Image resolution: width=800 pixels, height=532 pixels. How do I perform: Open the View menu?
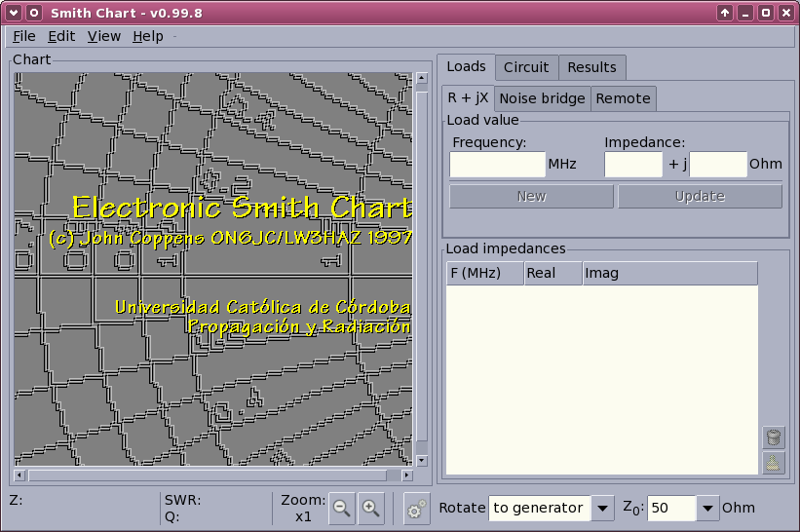104,36
